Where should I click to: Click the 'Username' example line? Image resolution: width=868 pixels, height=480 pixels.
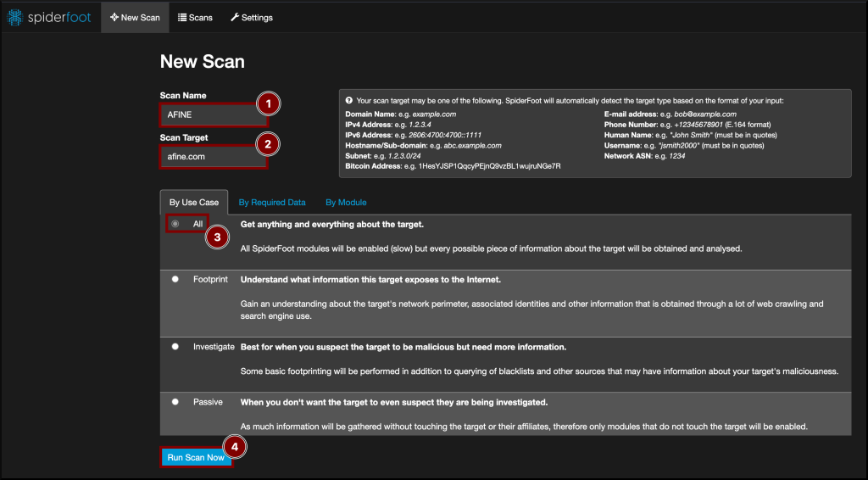684,146
